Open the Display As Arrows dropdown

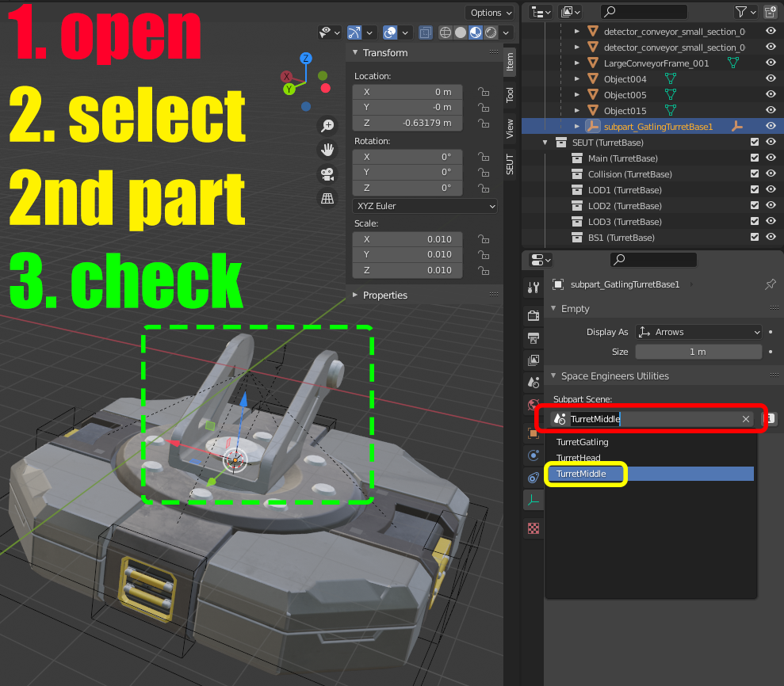click(x=698, y=332)
